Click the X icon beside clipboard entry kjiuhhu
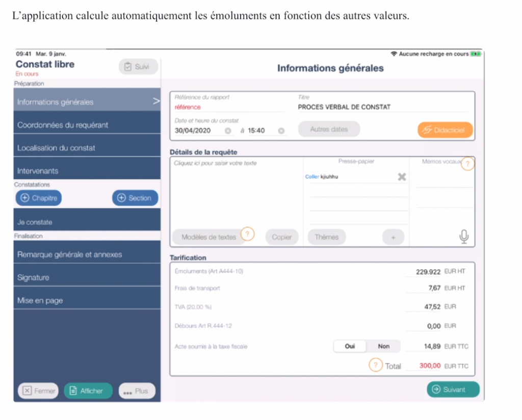This screenshot has width=522, height=420. click(402, 177)
